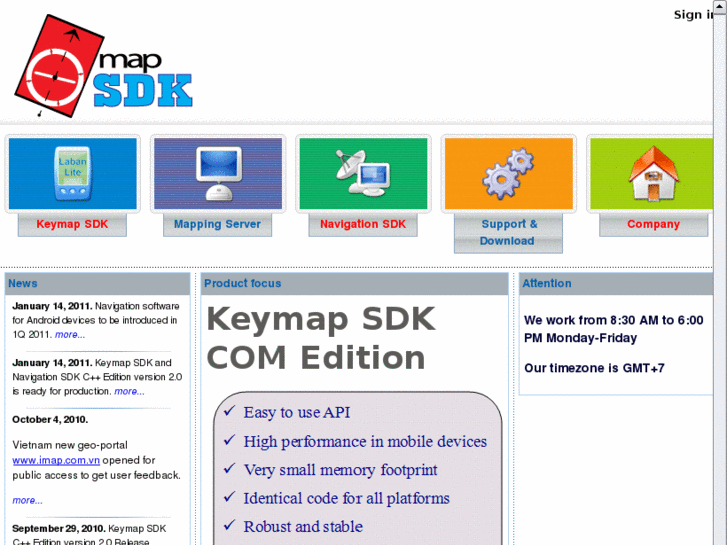Click the News panel header
The height and width of the screenshot is (545, 727).
(97, 283)
